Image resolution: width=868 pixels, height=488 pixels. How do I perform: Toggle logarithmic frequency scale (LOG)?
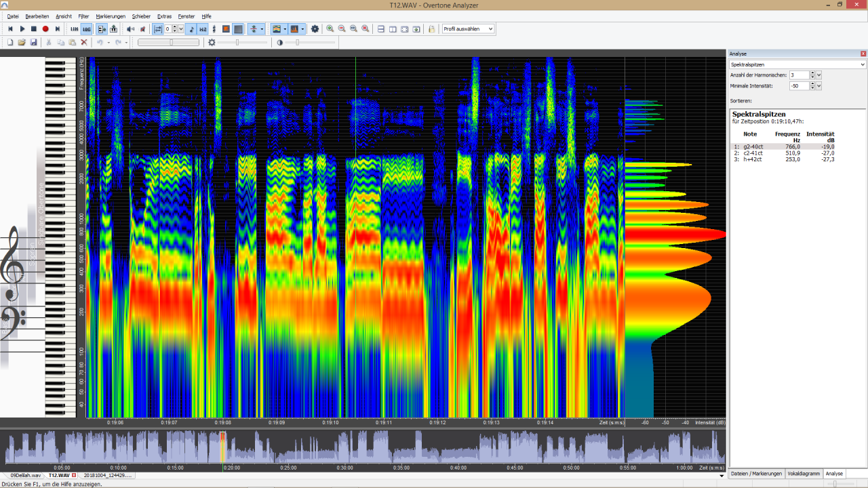coord(86,29)
